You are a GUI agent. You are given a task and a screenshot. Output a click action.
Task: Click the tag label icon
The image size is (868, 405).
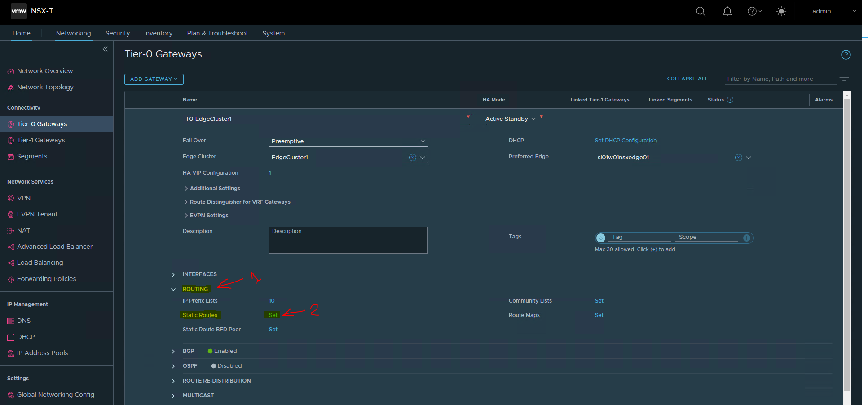click(601, 238)
